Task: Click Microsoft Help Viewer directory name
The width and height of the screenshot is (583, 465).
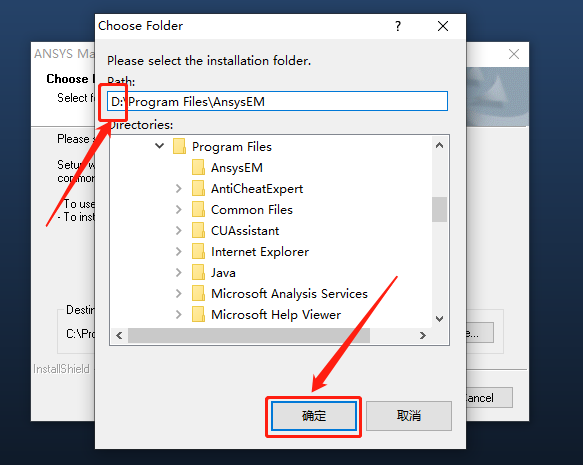Action: click(276, 315)
